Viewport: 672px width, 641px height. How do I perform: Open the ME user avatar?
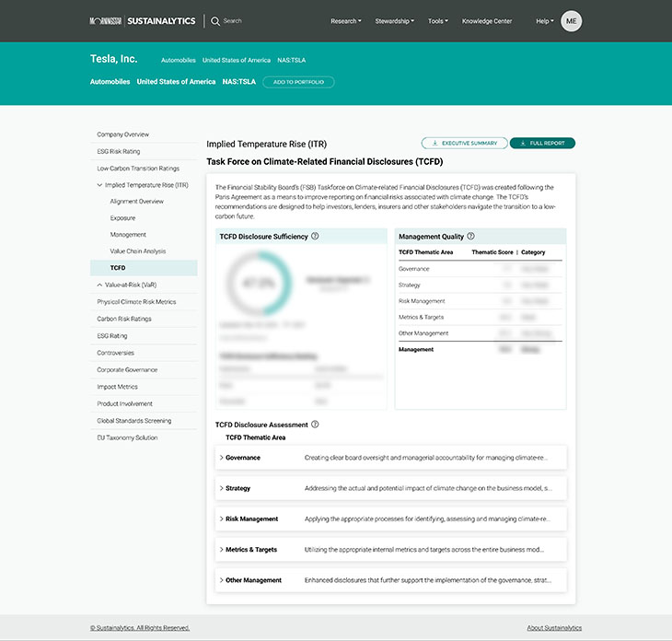[x=571, y=20]
